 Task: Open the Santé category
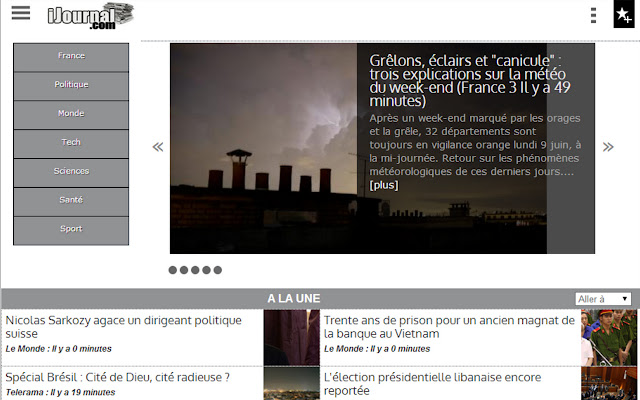71,202
